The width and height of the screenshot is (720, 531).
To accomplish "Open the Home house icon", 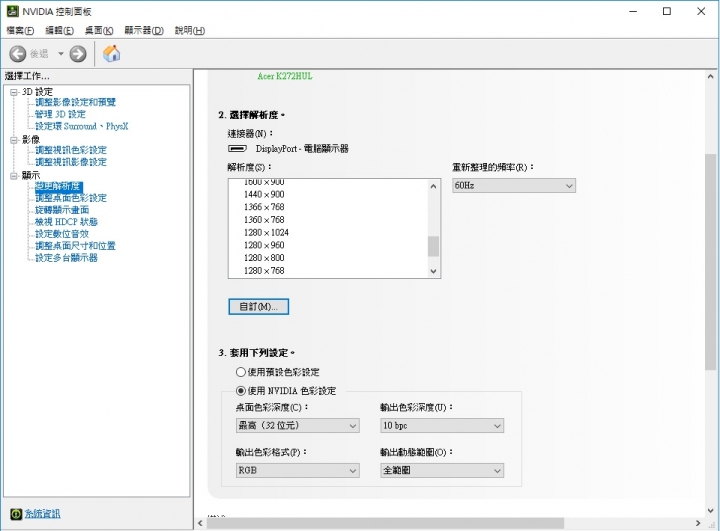I will pos(112,54).
